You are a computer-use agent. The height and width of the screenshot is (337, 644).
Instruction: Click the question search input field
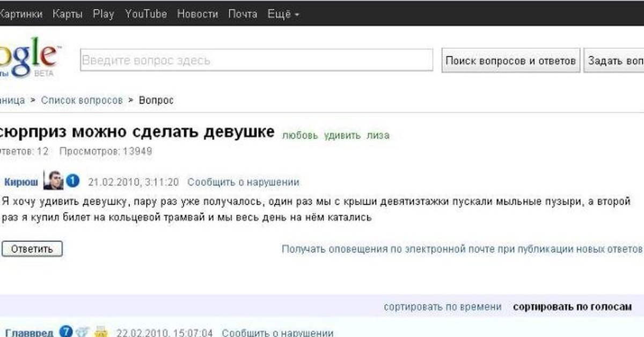257,60
